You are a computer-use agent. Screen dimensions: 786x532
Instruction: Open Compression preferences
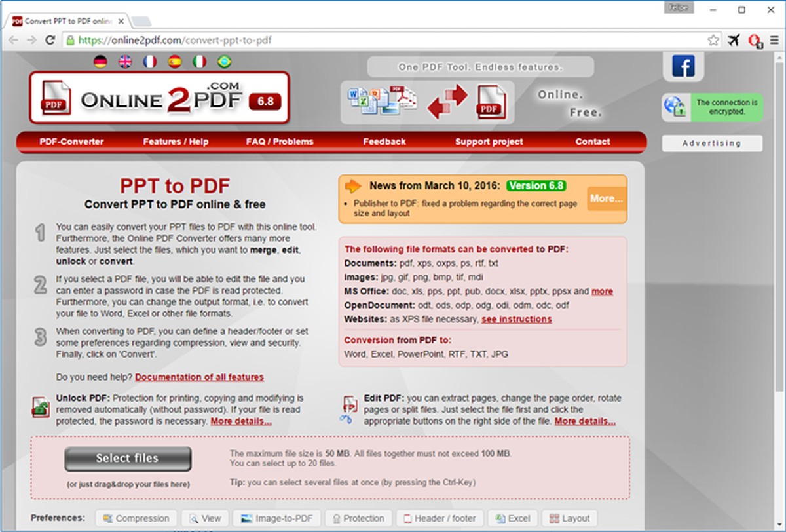[136, 518]
